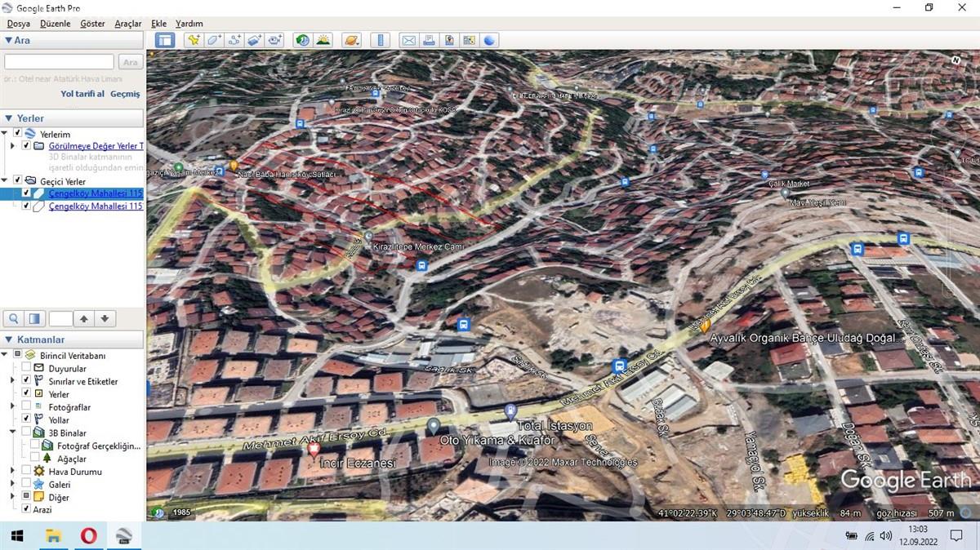This screenshot has height=550, width=980.
Task: Open the Yardım menu
Action: (189, 24)
